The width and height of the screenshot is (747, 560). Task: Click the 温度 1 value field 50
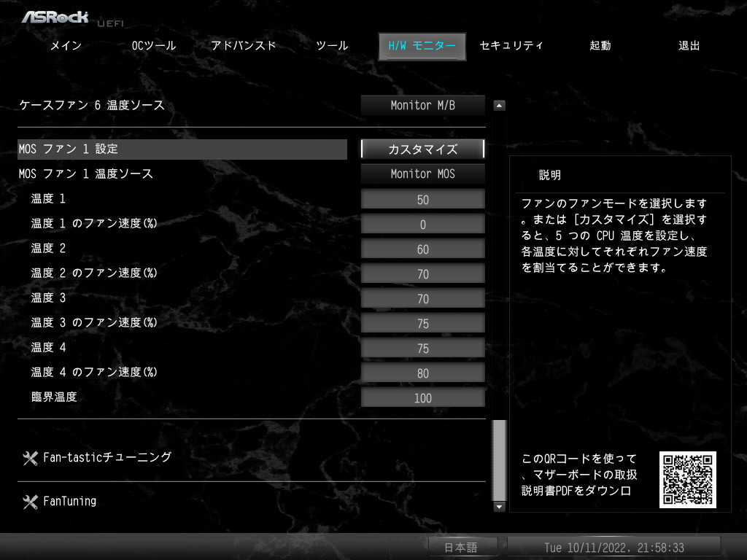click(422, 199)
